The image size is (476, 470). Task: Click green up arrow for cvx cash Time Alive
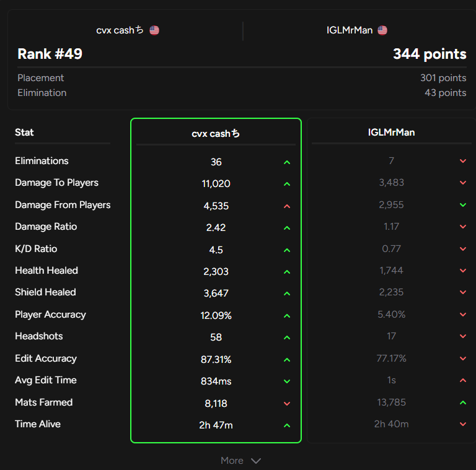pyautogui.click(x=287, y=426)
